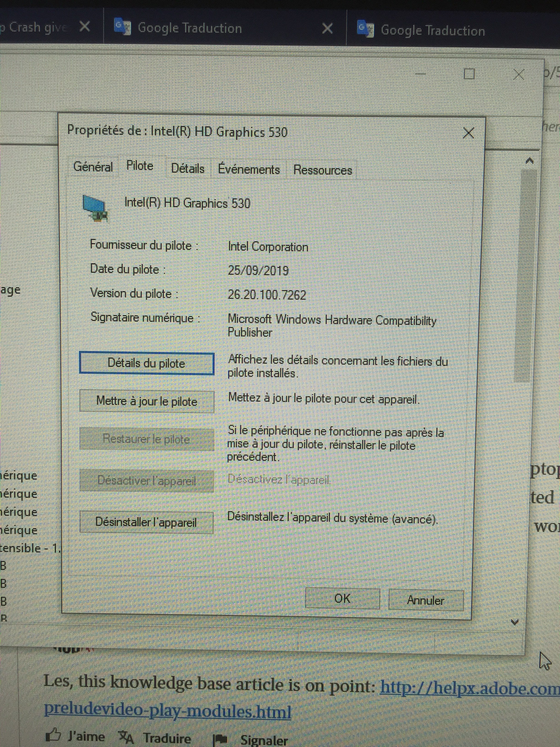
Task: Click the Intel(R) HD Graphics 530 device name
Action: tap(187, 203)
